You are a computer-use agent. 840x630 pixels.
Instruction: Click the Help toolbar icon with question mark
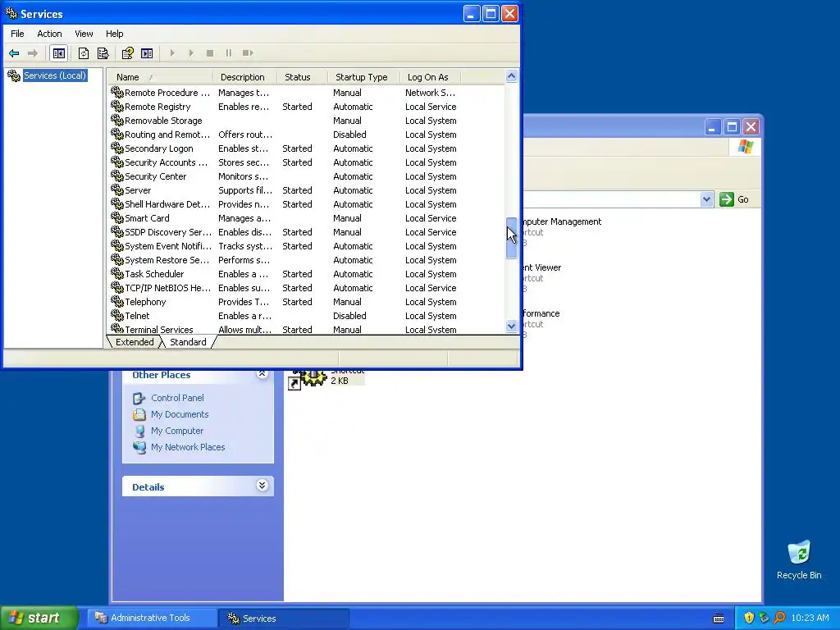127,53
